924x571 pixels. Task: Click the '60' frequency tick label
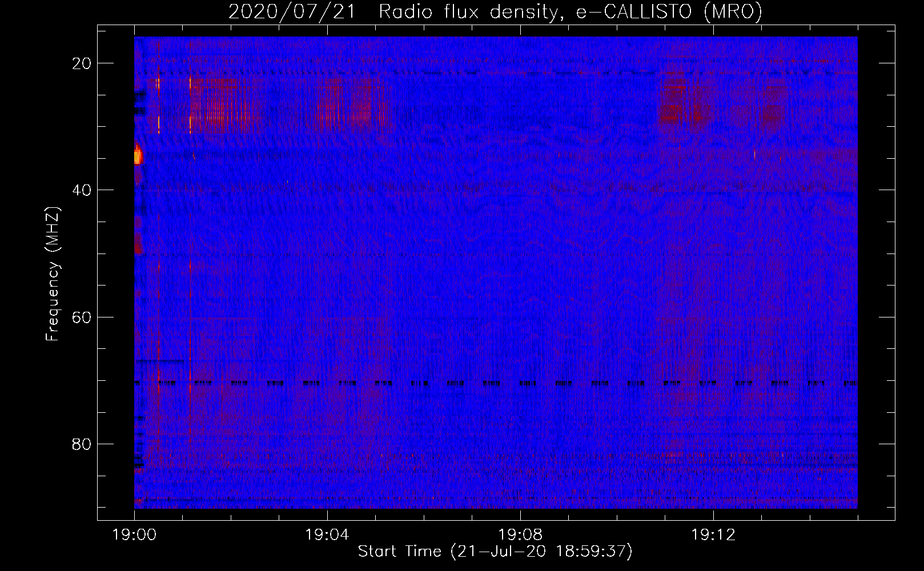(x=82, y=317)
